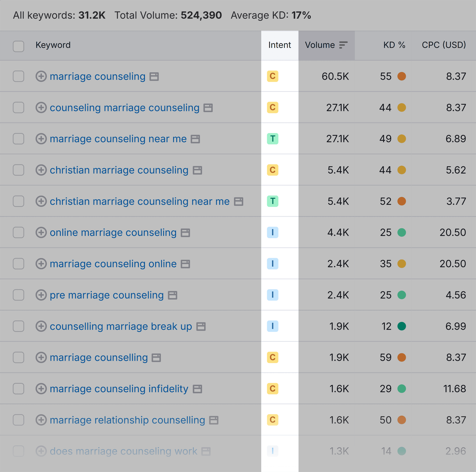Open marriage counseling near me link
Image resolution: width=476 pixels, height=472 pixels.
click(x=118, y=139)
